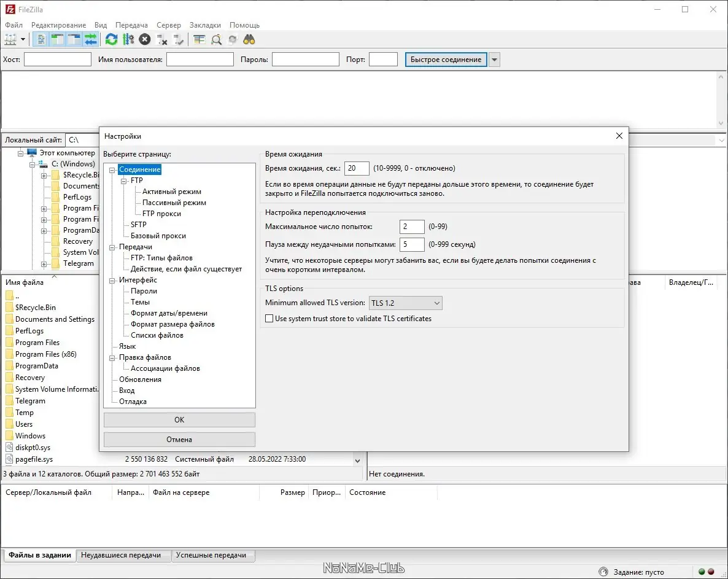Click Пауза между неудачными попытками field
The height and width of the screenshot is (579, 728).
point(412,244)
